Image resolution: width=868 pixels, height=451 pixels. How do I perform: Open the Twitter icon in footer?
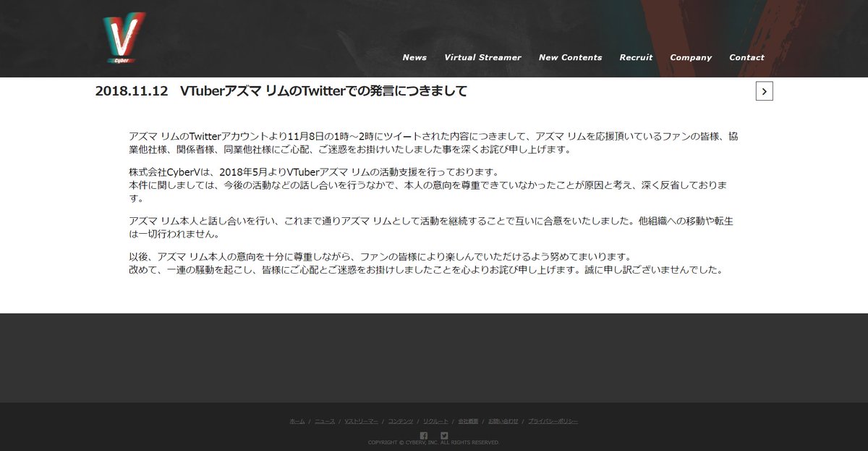coord(444,436)
